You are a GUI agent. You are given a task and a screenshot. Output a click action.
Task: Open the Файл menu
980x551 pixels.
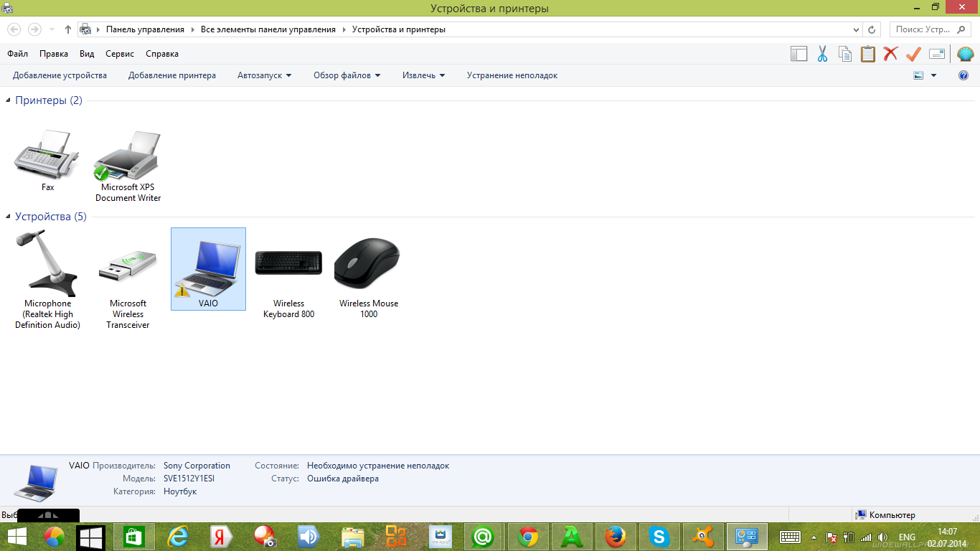[17, 54]
